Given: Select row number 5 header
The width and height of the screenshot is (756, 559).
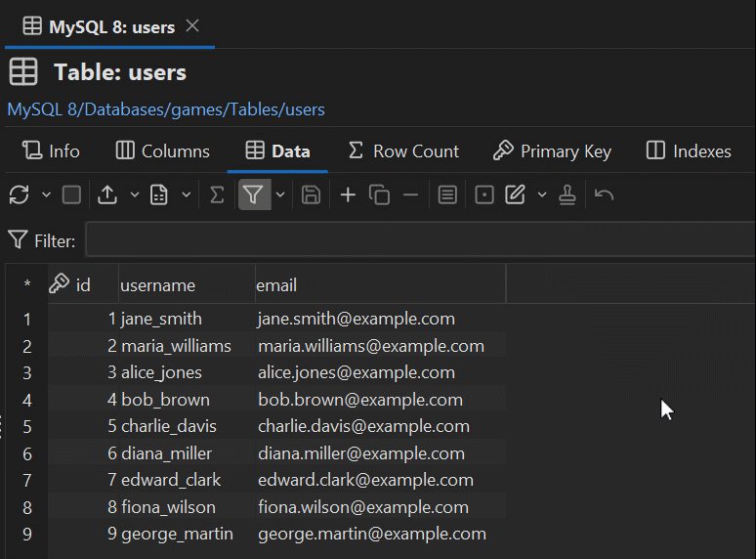Looking at the screenshot, I should tap(27, 426).
